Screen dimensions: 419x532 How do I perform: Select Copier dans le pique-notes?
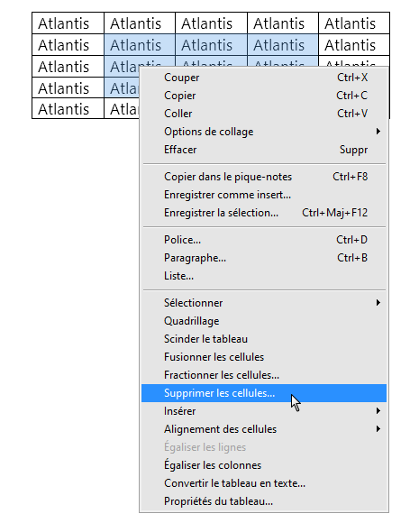click(264, 177)
